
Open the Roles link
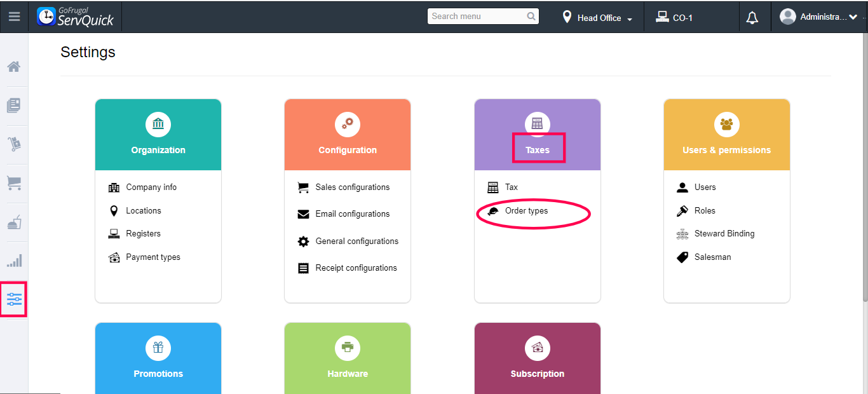click(x=705, y=210)
